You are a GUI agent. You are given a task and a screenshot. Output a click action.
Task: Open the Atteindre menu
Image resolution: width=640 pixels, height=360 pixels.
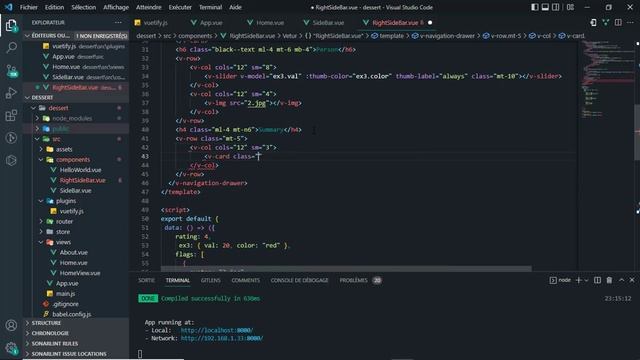point(149,7)
